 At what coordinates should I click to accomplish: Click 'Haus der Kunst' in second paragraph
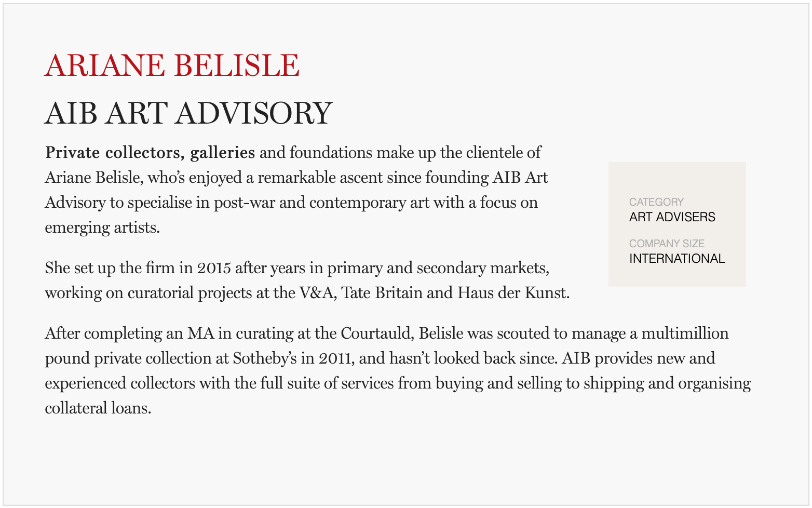tap(513, 293)
